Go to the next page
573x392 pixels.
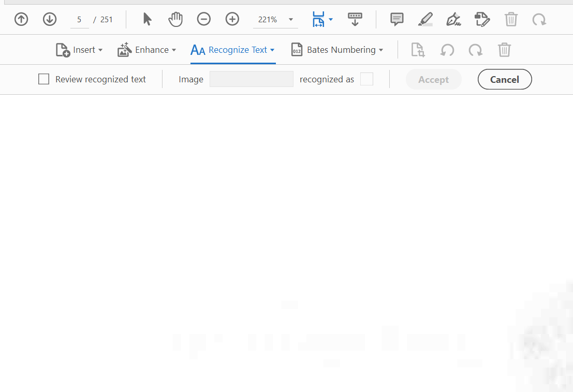(50, 19)
